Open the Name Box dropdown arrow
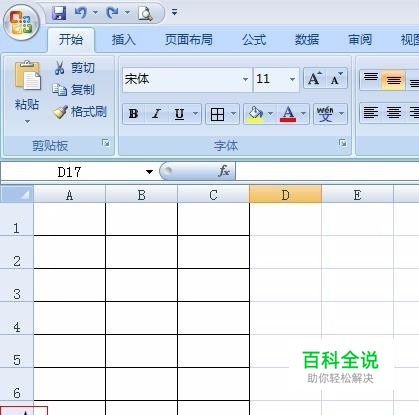 (149, 172)
